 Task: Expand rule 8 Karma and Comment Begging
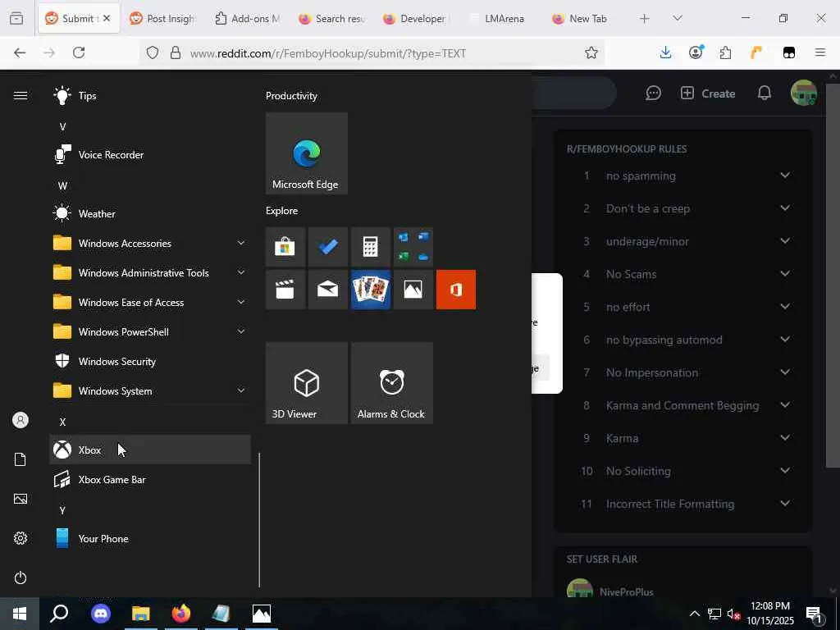pyautogui.click(x=785, y=405)
